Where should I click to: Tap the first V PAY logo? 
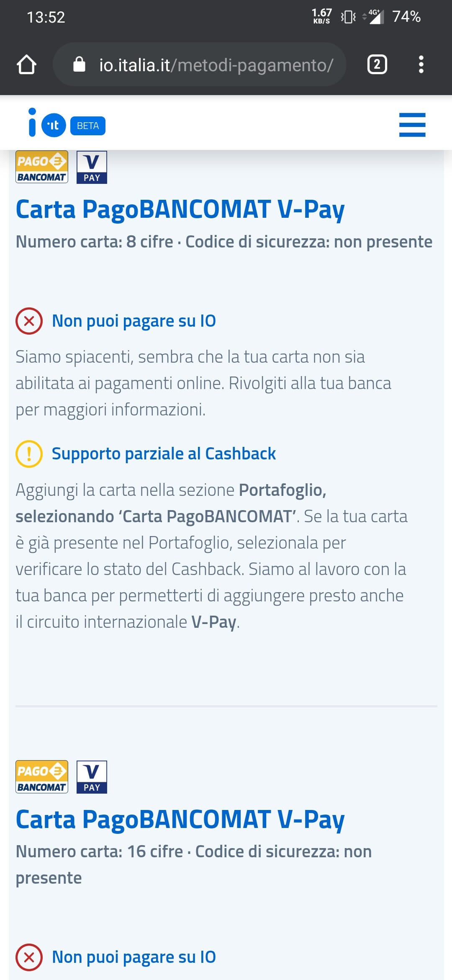(92, 167)
